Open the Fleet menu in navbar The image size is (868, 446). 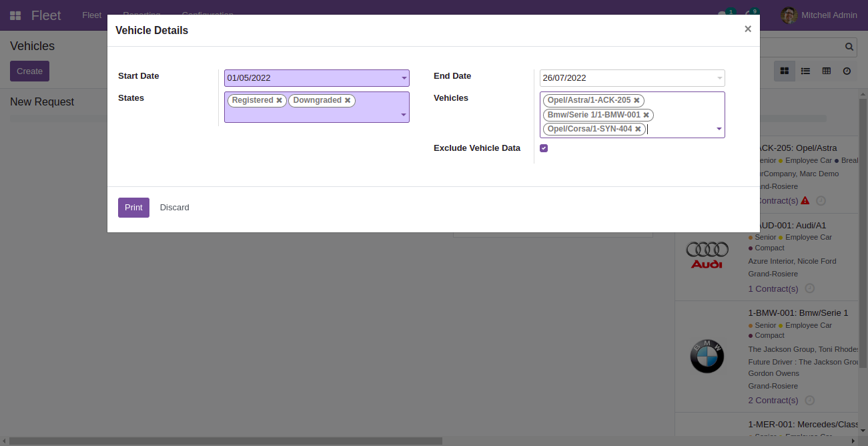click(x=92, y=15)
